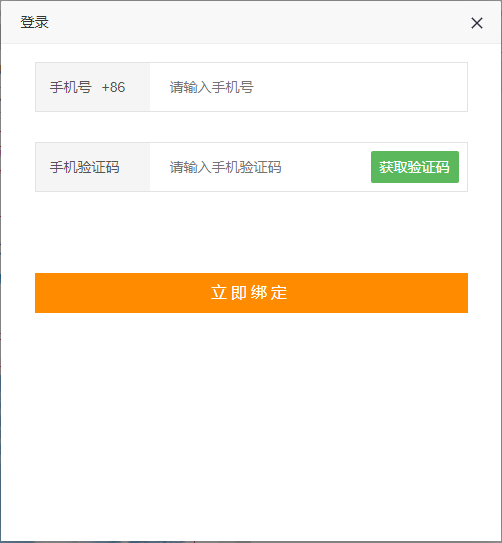This screenshot has height=543, width=502.
Task: Click the 手机号 field label
Action: [71, 87]
